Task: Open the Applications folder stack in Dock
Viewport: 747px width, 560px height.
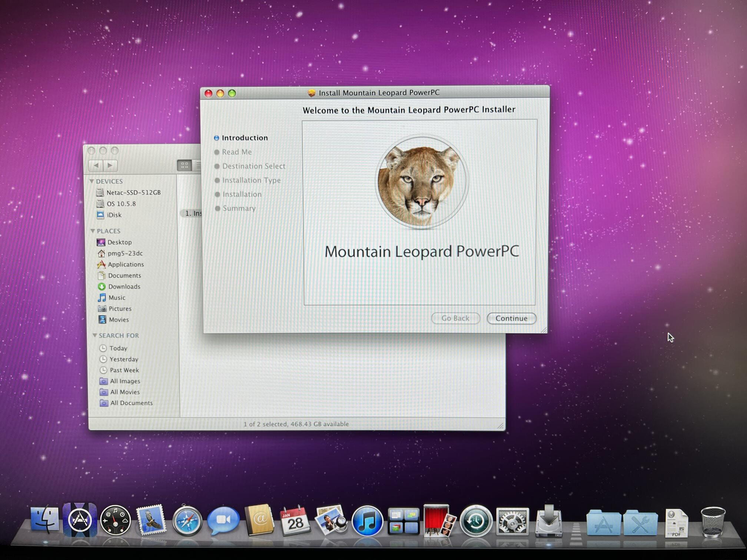Action: coord(603,522)
